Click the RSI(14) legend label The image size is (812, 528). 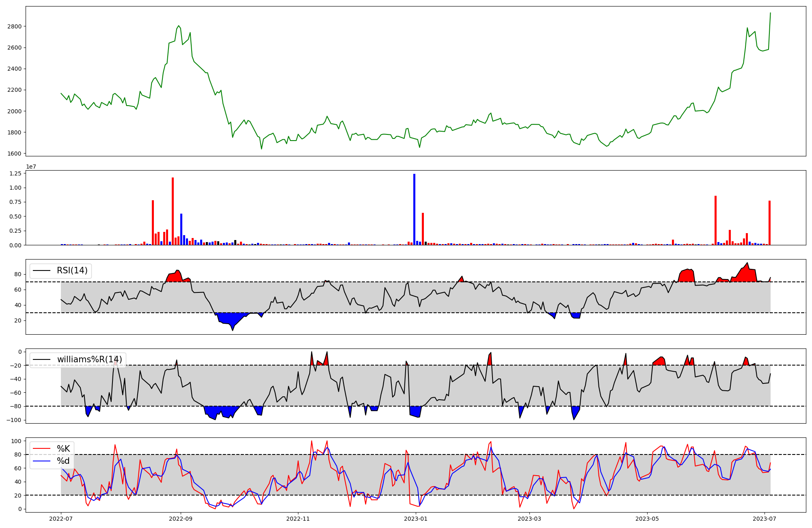72,270
